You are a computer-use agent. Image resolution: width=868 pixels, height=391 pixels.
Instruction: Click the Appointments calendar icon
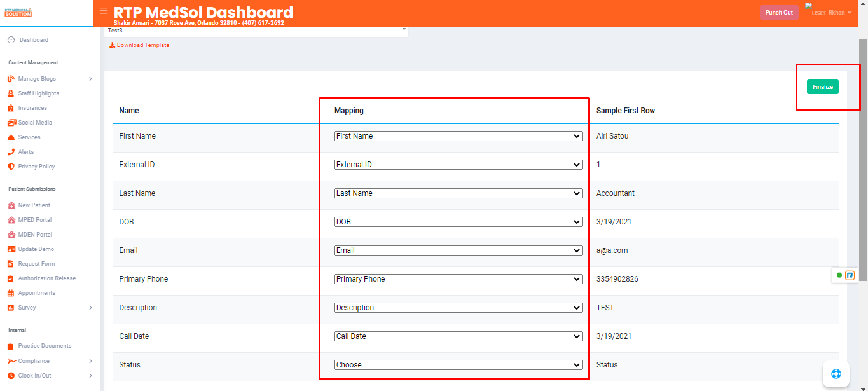tap(11, 293)
